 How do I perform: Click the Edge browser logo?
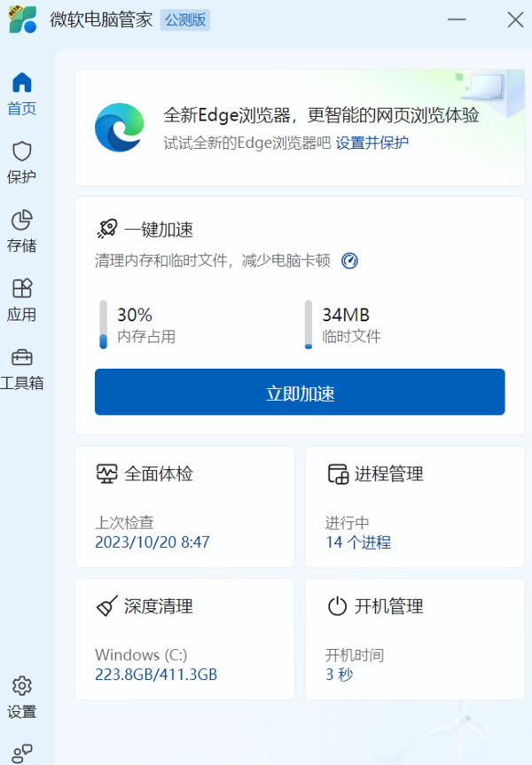pyautogui.click(x=120, y=128)
